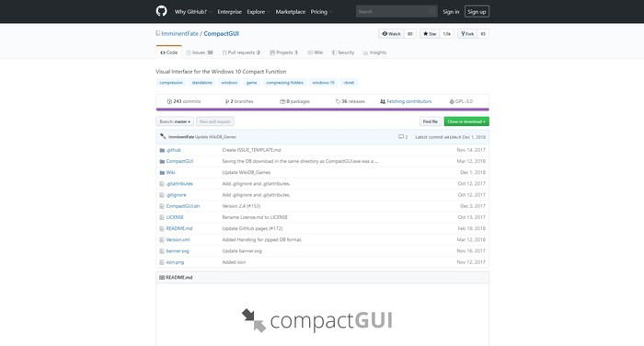This screenshot has width=644, height=346.
Task: Click the purple language bar
Action: tap(322, 110)
